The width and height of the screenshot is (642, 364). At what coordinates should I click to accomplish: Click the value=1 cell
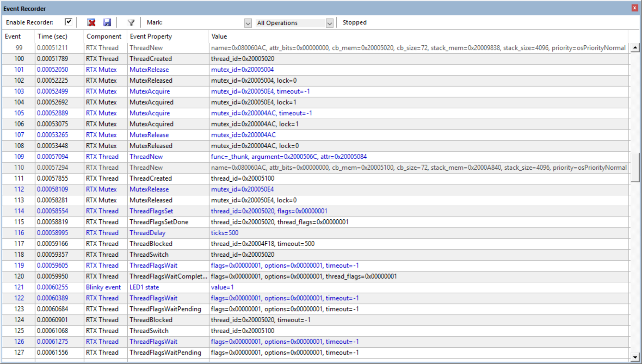point(222,287)
